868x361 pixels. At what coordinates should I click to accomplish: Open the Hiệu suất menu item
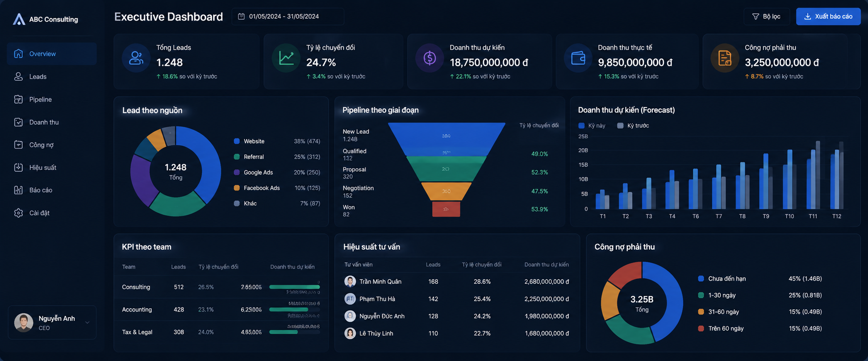tap(52, 167)
